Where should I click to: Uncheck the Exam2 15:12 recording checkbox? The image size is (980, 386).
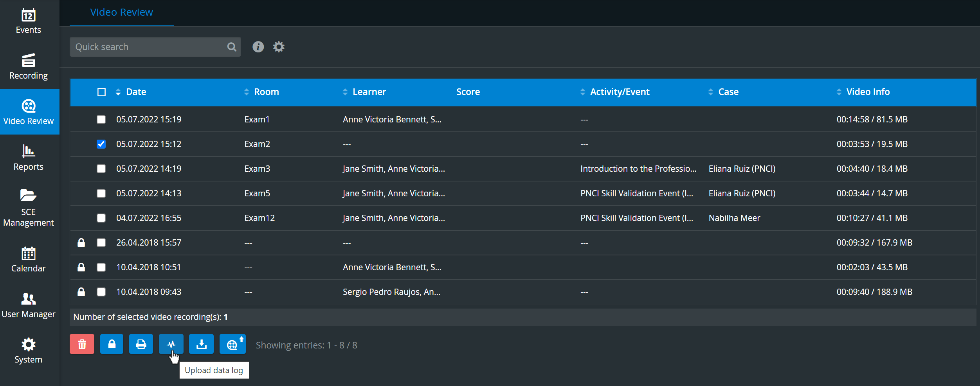pyautogui.click(x=101, y=144)
